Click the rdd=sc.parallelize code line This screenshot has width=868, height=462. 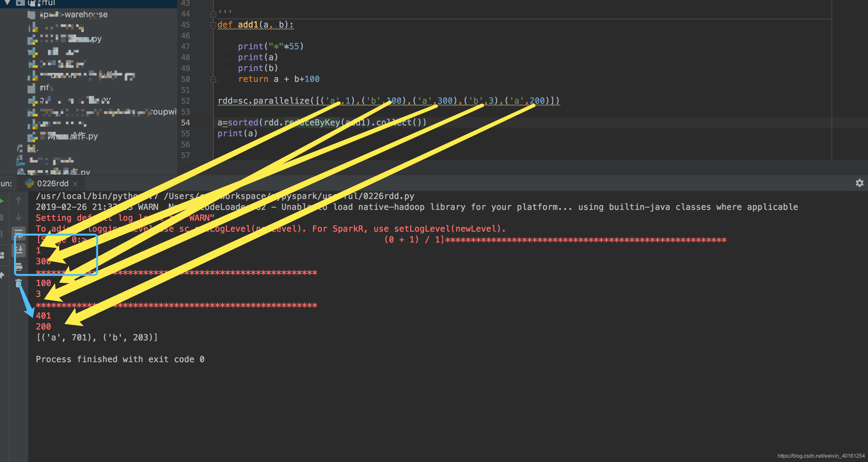389,100
